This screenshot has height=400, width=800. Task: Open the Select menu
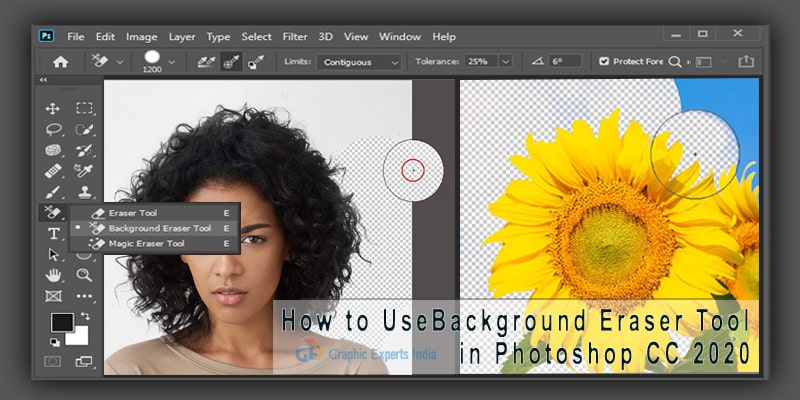tap(256, 37)
